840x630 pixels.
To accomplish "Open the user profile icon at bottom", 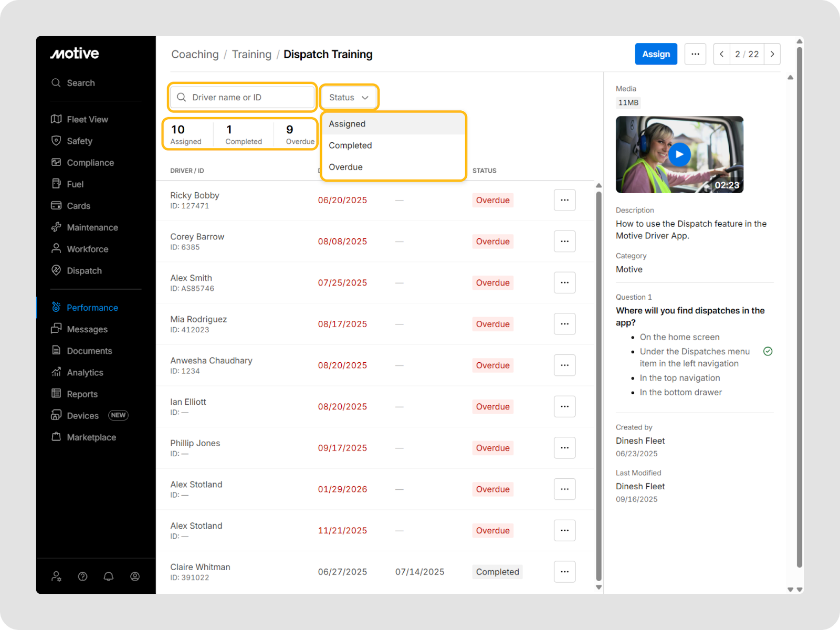I will 135,576.
